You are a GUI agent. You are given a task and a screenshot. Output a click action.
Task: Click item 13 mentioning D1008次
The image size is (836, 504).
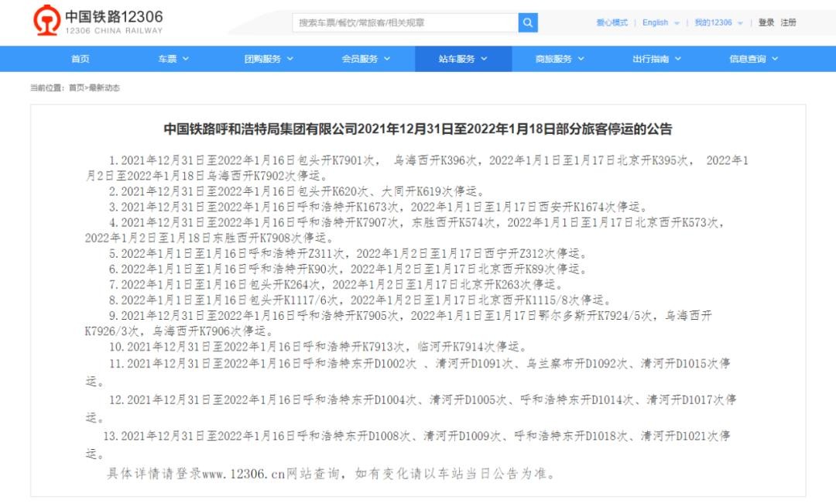(408, 444)
